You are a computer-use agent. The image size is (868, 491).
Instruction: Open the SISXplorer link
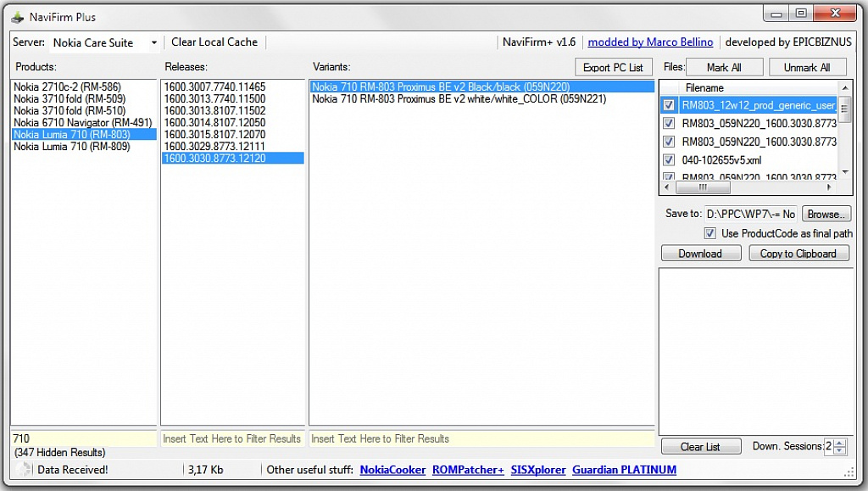tap(538, 470)
